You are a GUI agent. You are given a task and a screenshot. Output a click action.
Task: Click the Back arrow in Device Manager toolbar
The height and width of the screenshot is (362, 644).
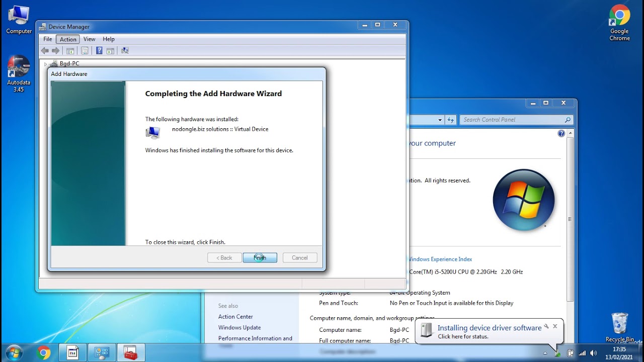(x=45, y=51)
